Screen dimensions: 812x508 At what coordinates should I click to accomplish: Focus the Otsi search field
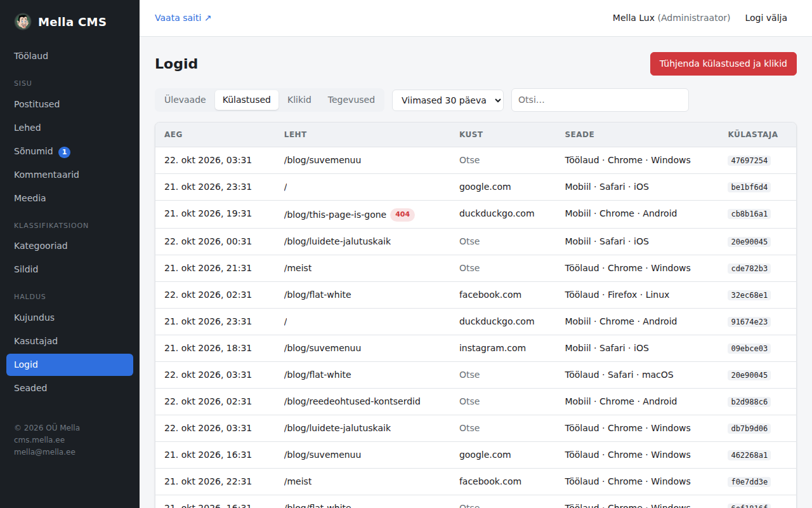pos(600,100)
